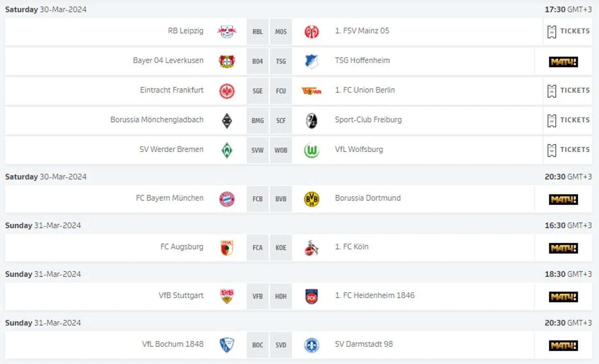Click the 1. FC Köln goat logo
This screenshot has height=364, width=599.
[312, 248]
